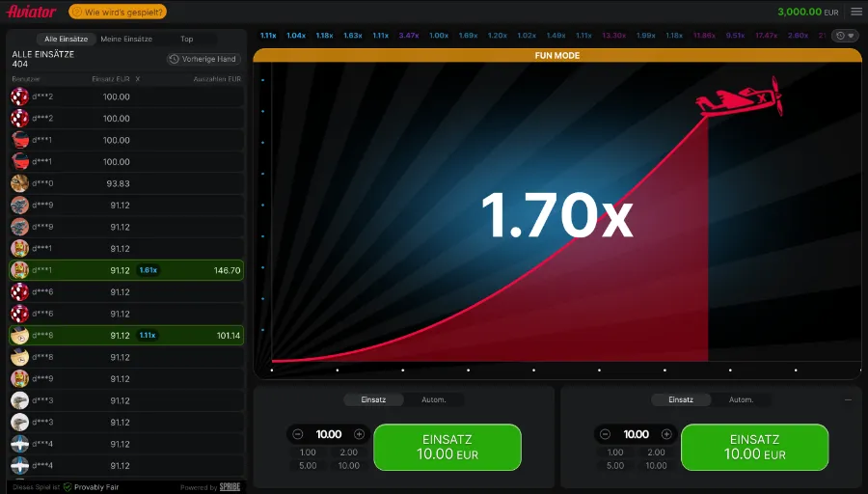Choose the 5.00 quick amount in left panel

pos(308,465)
